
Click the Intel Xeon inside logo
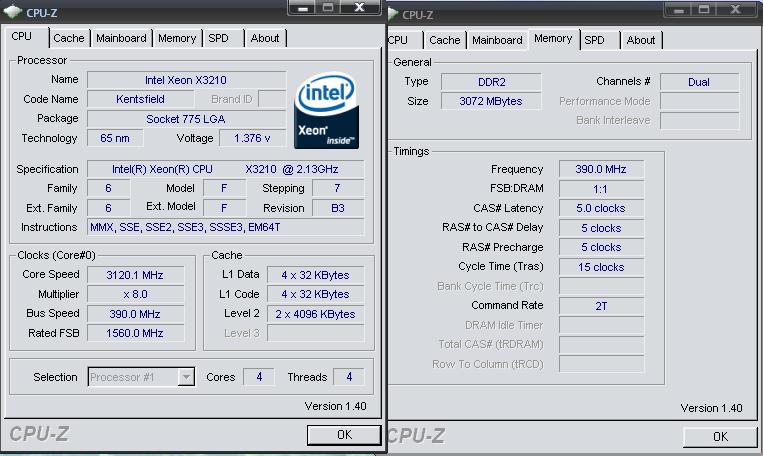pos(327,110)
